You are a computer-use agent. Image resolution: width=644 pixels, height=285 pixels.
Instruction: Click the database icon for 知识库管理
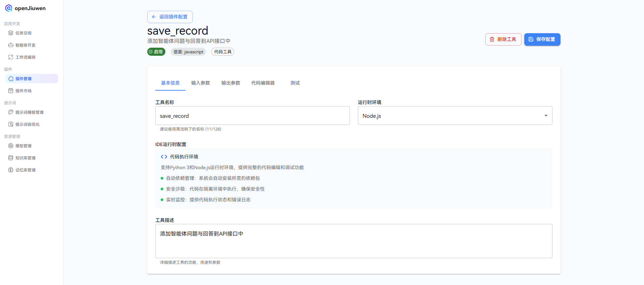11,158
